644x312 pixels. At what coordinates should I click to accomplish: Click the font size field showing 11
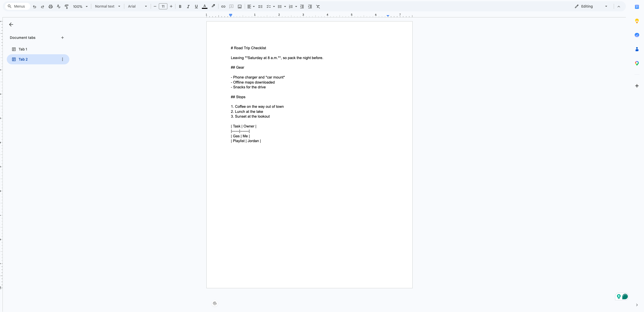point(163,7)
